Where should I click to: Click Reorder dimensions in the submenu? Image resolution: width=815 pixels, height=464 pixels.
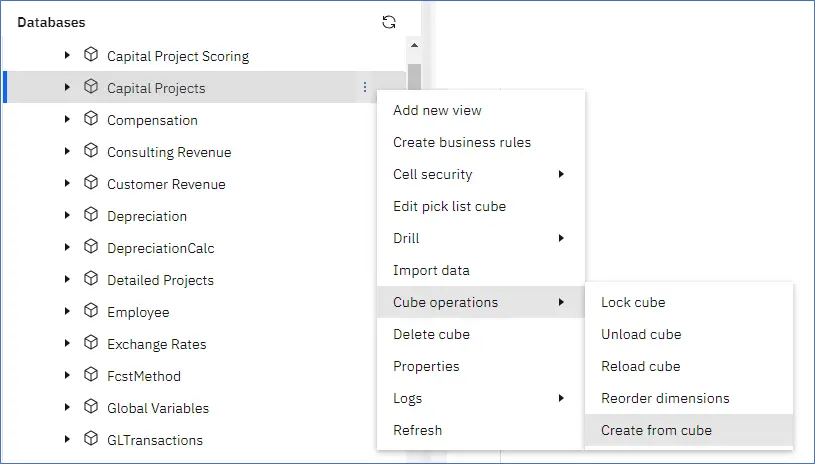665,398
